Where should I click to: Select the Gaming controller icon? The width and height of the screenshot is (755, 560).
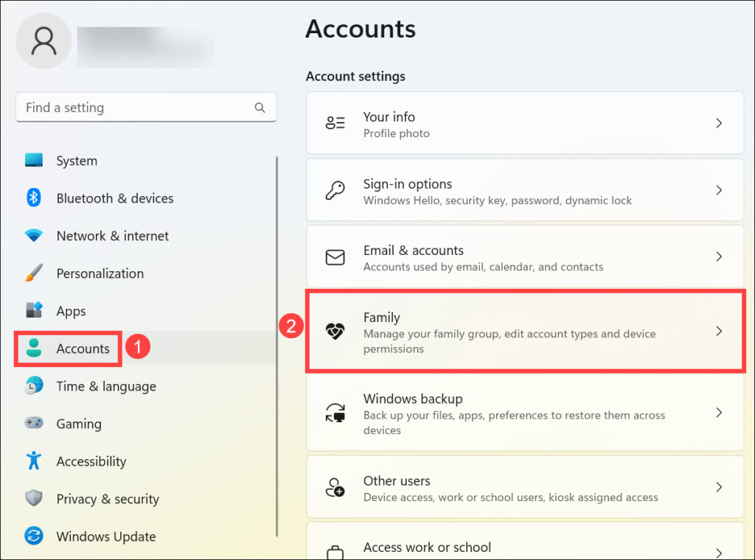pos(34,424)
